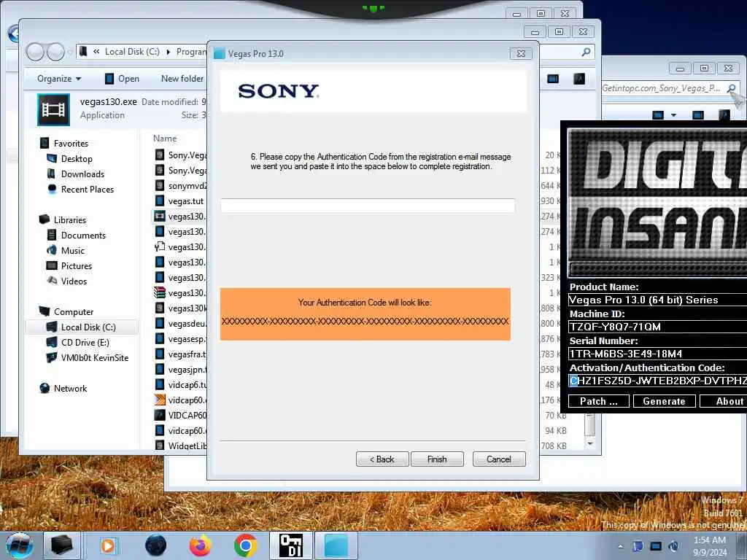Show hidden system tray icons
This screenshot has height=560, width=747.
pos(620,546)
